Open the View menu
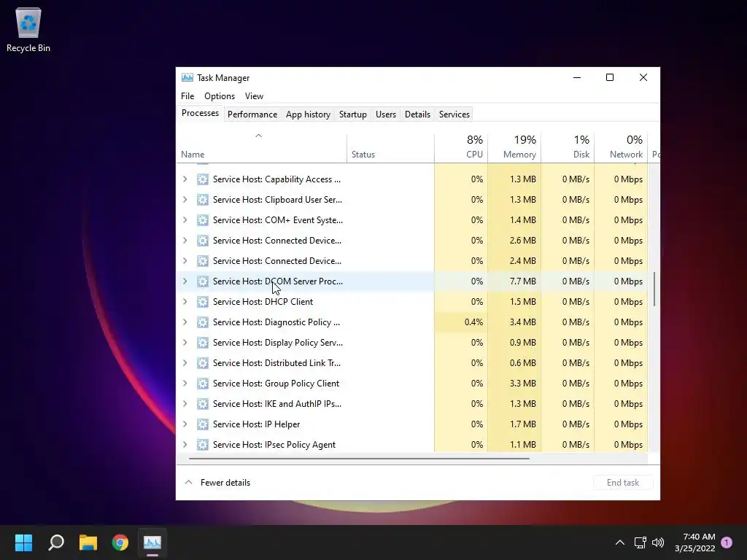The image size is (747, 560). click(254, 96)
